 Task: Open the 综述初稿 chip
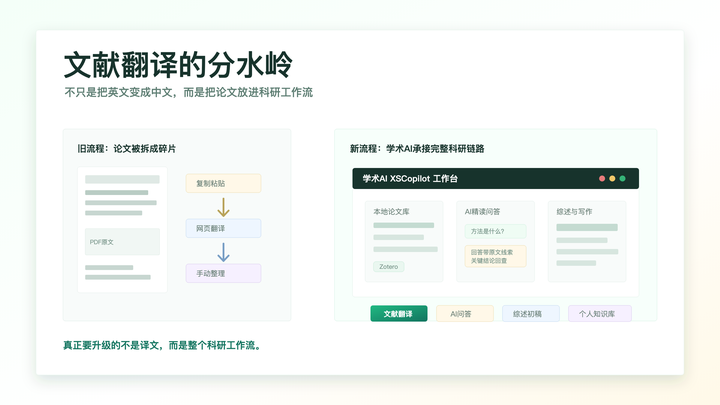531,314
